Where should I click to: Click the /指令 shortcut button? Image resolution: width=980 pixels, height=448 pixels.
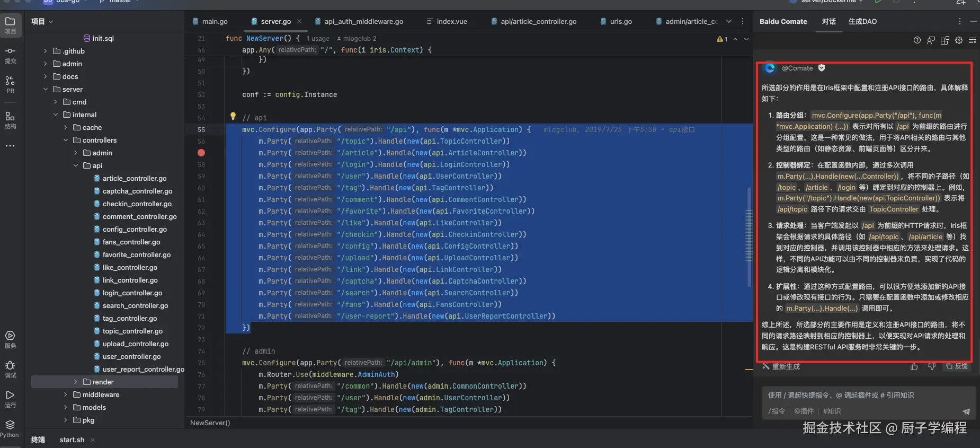[x=777, y=411]
